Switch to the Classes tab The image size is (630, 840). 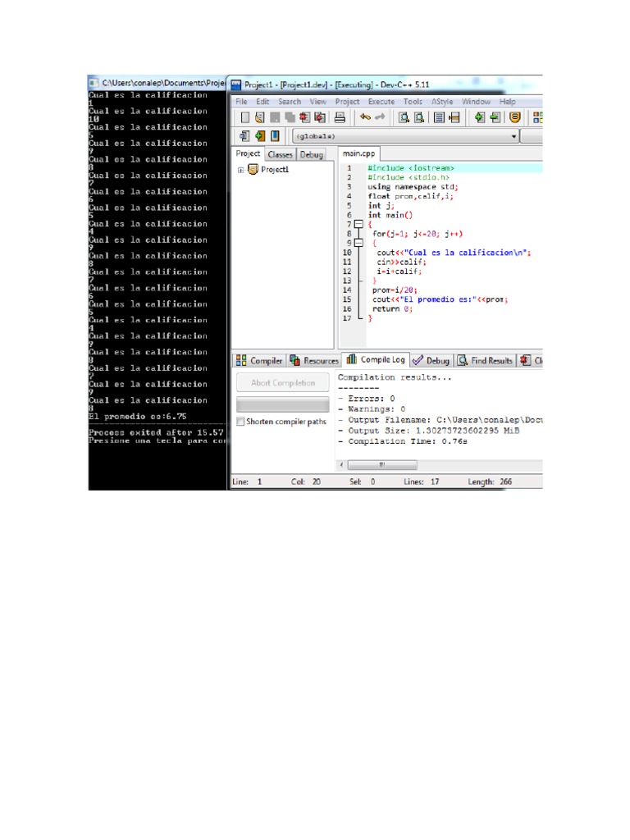(281, 154)
